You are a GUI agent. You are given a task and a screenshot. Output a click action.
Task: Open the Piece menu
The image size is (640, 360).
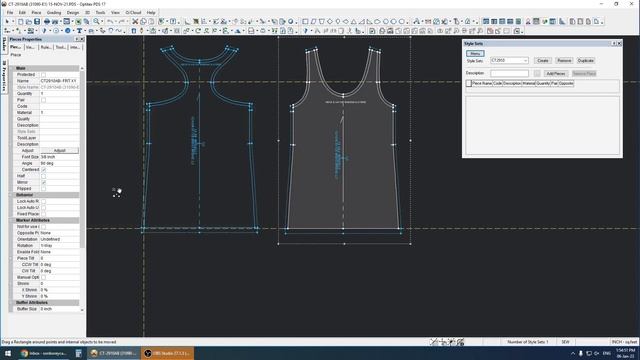36,13
